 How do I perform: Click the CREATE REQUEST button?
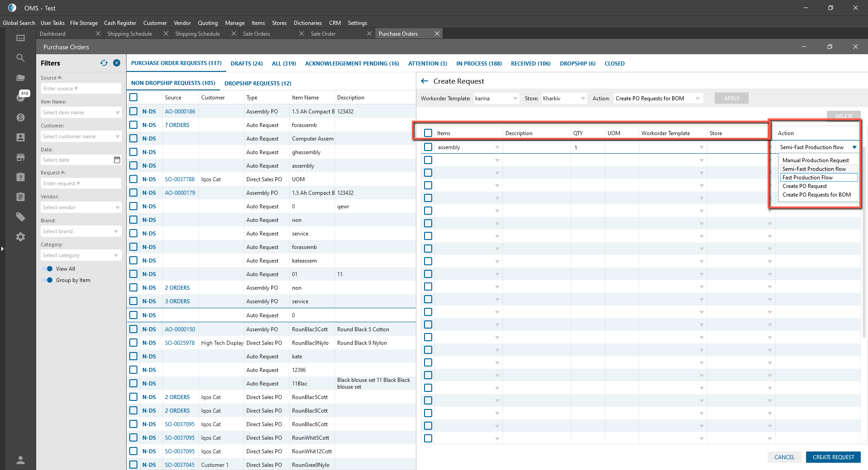[833, 457]
